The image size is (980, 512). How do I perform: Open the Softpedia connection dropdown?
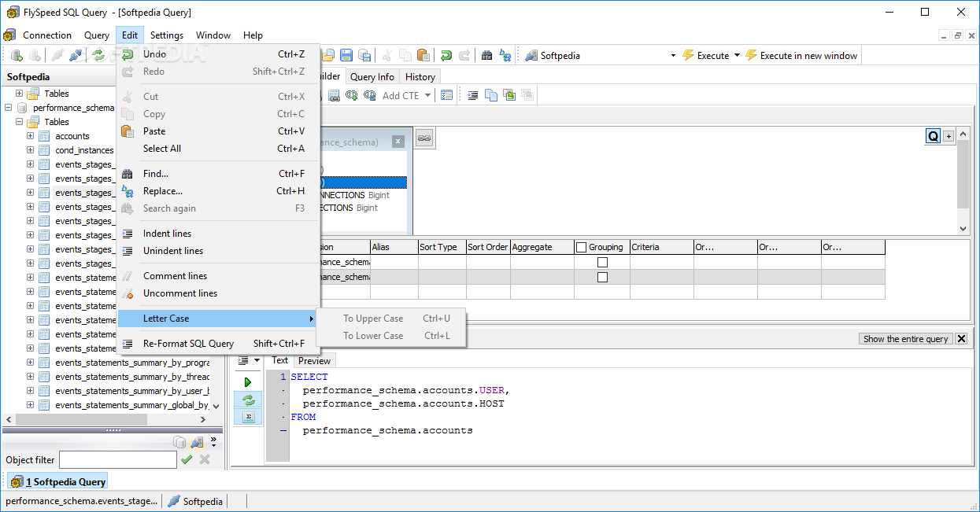click(x=673, y=56)
